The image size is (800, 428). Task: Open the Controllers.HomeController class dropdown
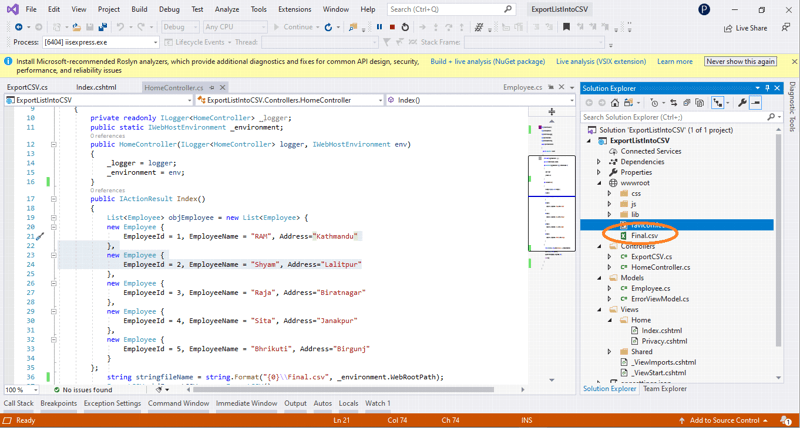[290, 100]
